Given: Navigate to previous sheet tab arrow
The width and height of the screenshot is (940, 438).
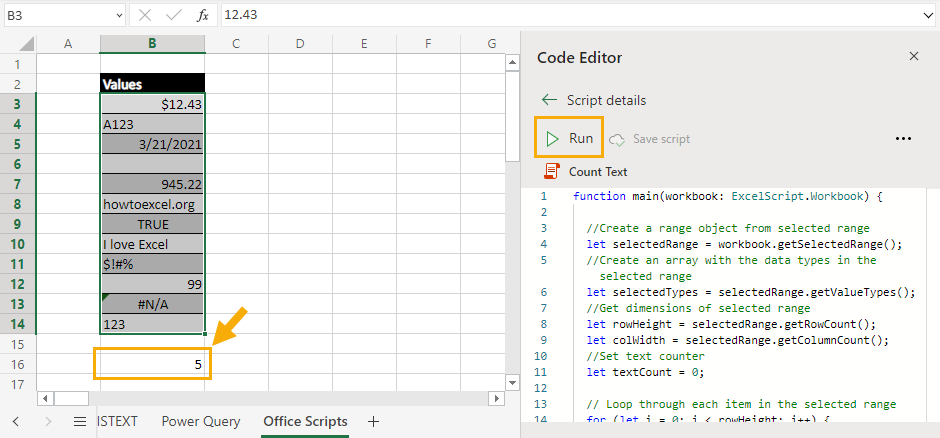Looking at the screenshot, I should click(16, 422).
